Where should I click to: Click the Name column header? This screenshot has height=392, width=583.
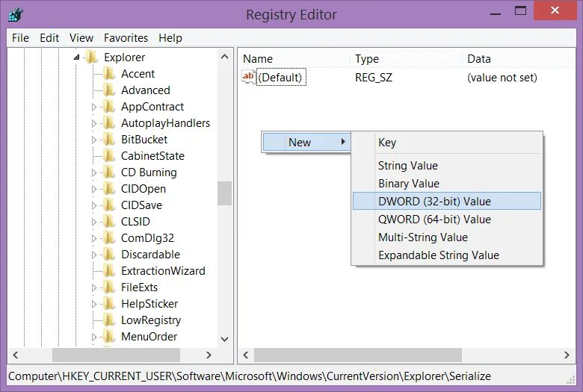point(294,59)
